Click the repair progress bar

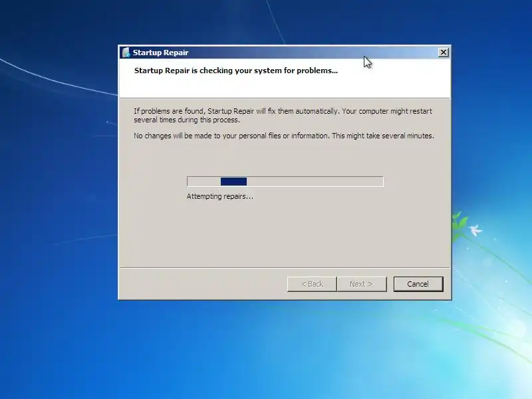click(x=285, y=182)
